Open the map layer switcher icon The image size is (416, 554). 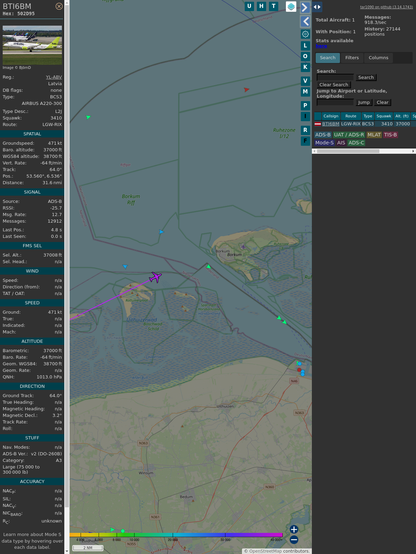pos(291,6)
